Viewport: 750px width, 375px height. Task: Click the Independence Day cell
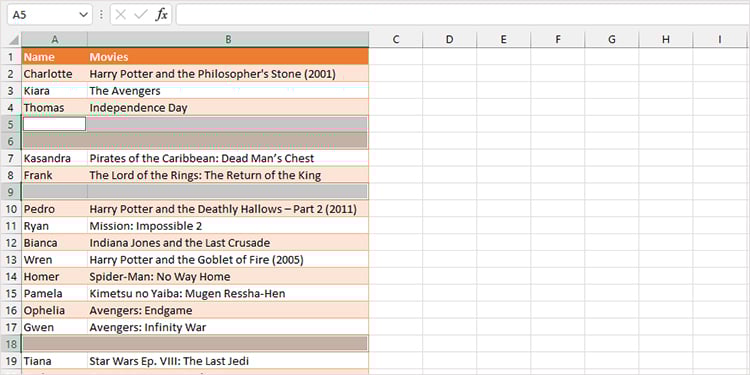click(228, 108)
